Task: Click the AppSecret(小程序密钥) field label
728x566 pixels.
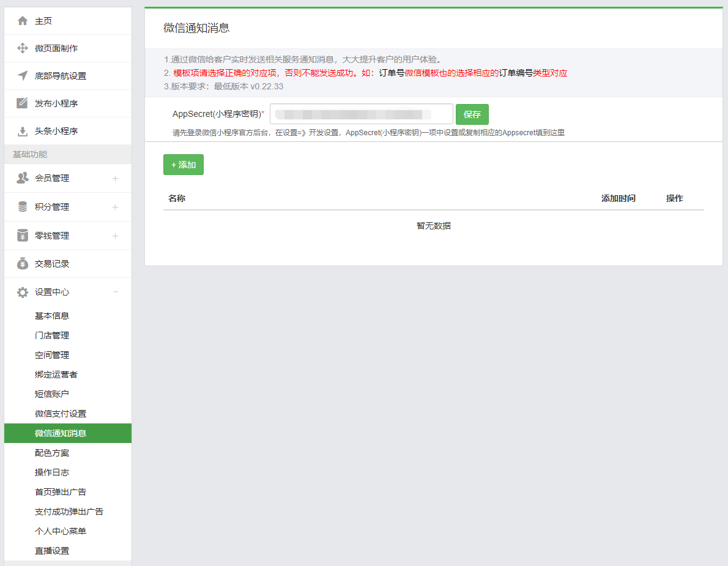Action: click(218, 114)
